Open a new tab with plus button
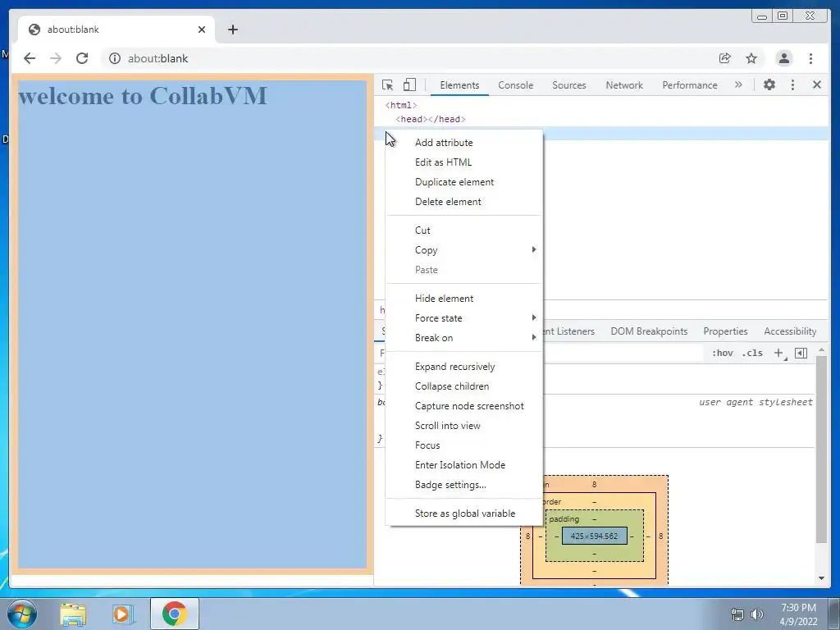 pyautogui.click(x=232, y=30)
